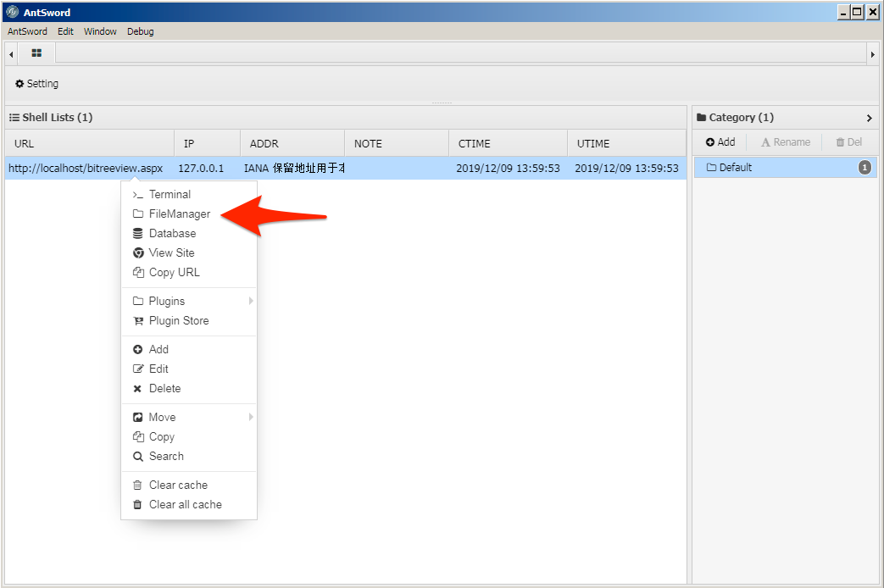
Task: Click the Default category count badge
Action: [x=865, y=168]
